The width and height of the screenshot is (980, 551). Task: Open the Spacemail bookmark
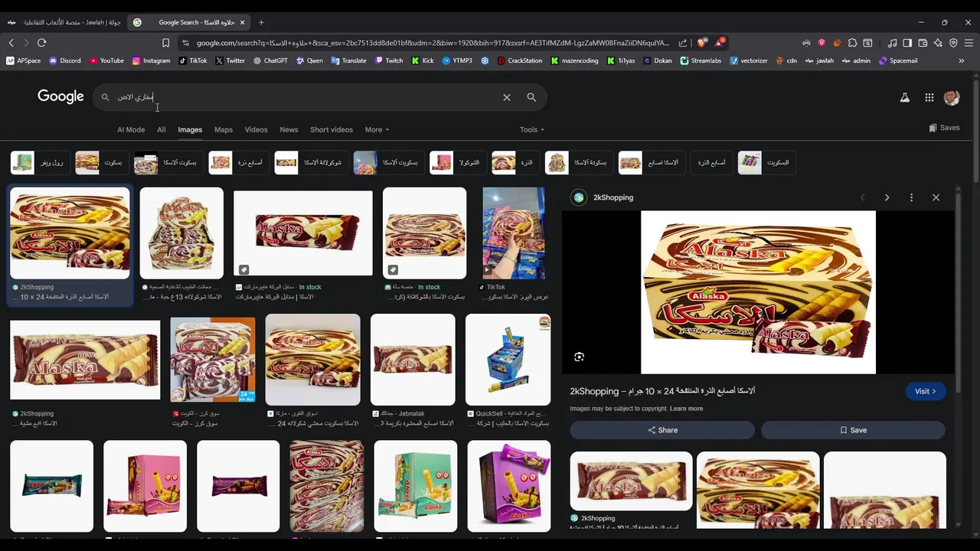(x=898, y=60)
